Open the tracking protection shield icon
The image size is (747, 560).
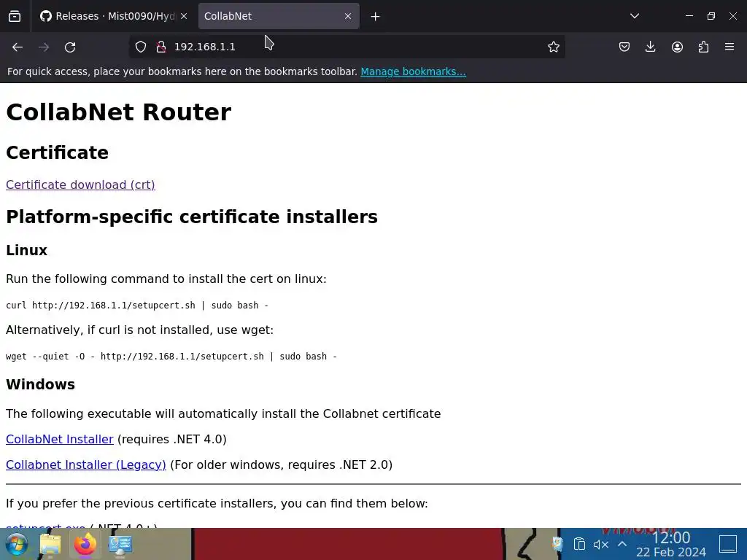[141, 47]
